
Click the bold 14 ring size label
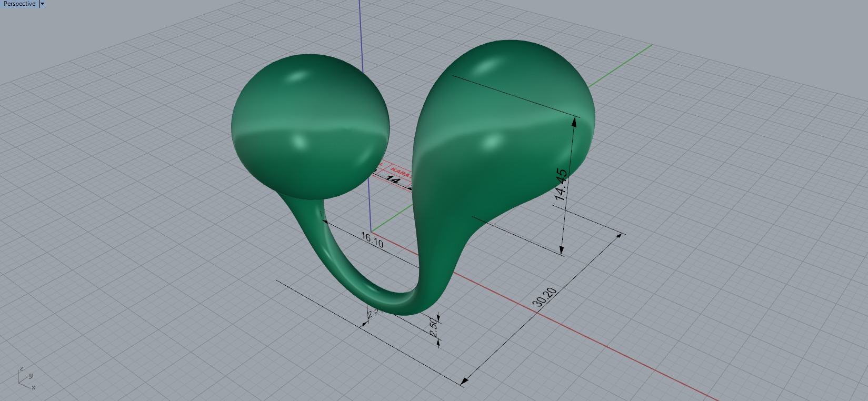(393, 179)
